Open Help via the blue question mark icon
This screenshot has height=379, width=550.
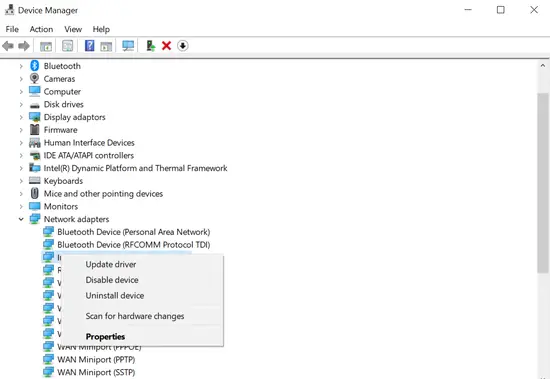89,46
